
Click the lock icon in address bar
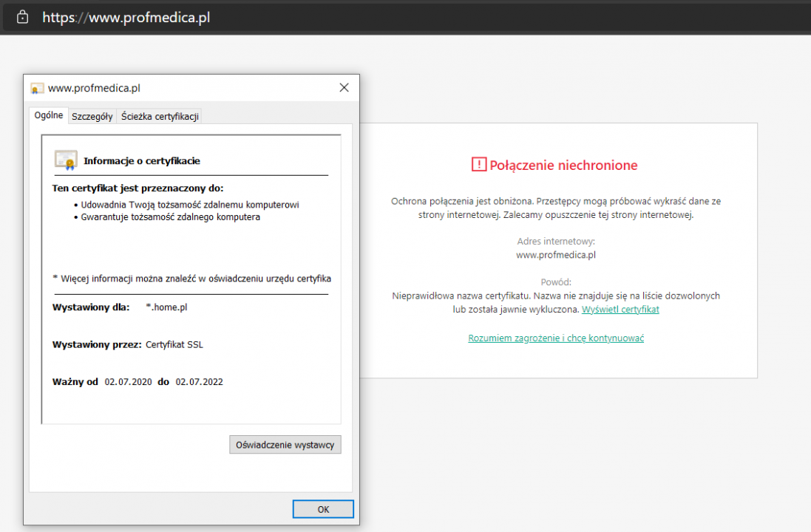click(x=22, y=17)
